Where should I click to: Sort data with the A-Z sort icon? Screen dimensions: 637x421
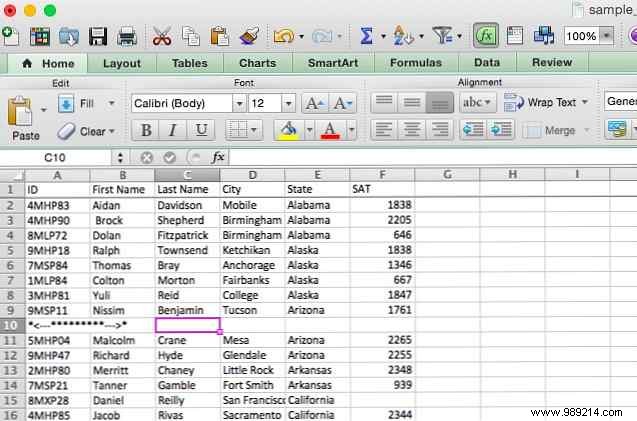click(403, 36)
